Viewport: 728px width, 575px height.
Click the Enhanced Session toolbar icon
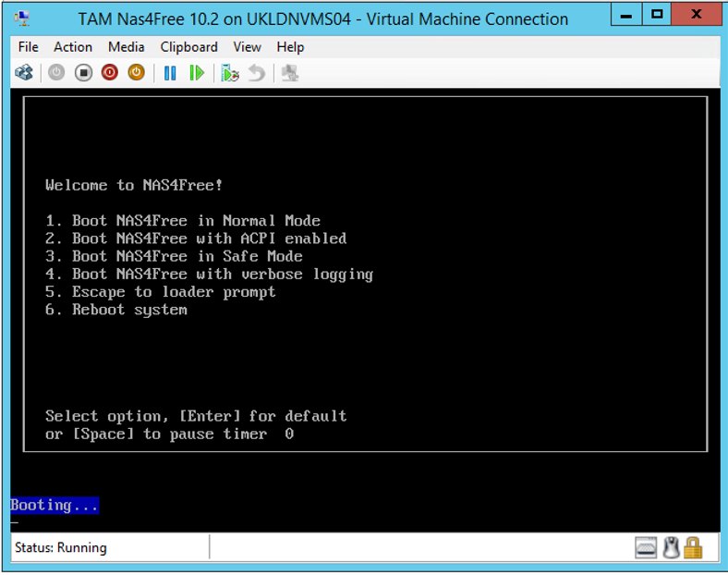[290, 73]
